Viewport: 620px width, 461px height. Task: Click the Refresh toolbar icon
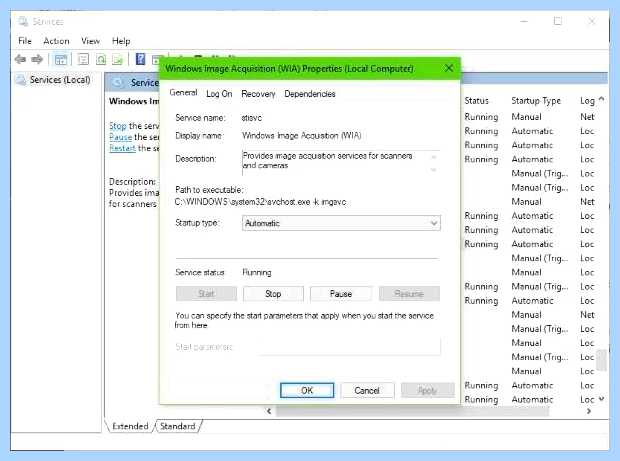point(101,60)
